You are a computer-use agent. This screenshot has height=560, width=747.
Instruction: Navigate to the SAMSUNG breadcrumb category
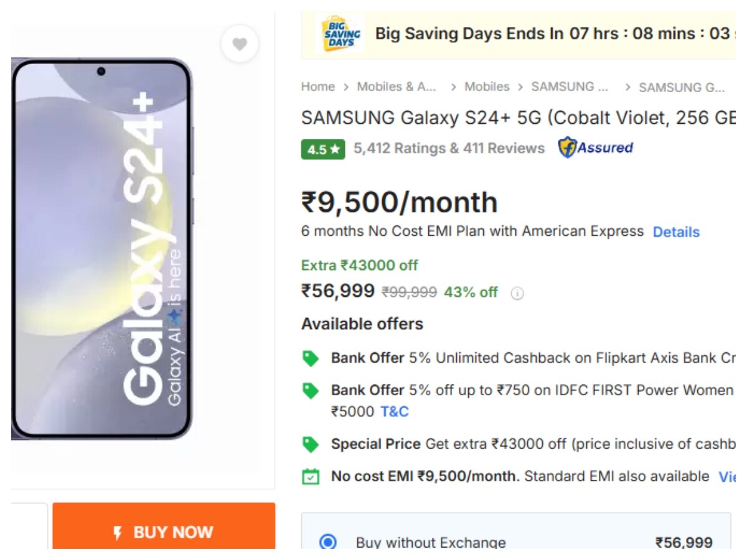point(570,87)
